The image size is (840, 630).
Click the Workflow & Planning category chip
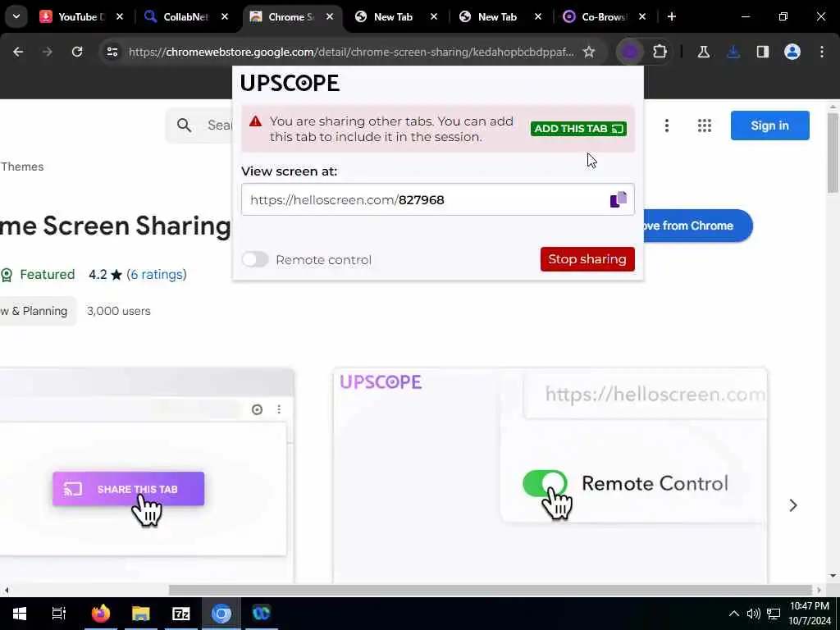point(38,311)
